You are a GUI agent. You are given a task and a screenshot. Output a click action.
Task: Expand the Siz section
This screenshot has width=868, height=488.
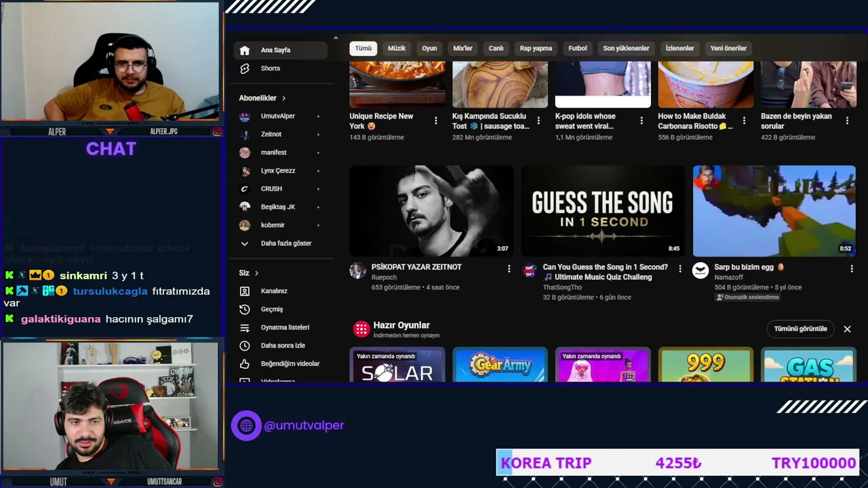pyautogui.click(x=249, y=273)
